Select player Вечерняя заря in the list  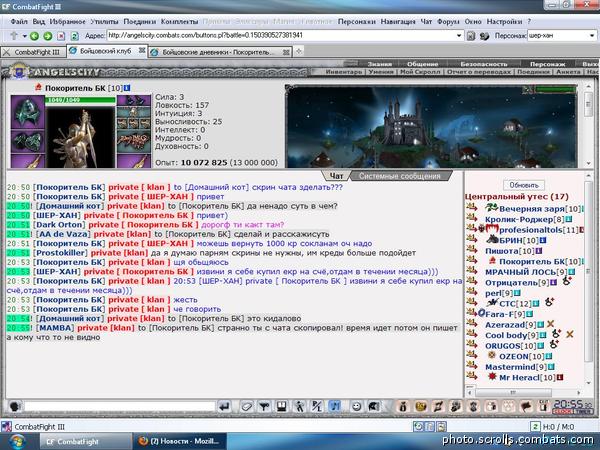pyautogui.click(x=532, y=209)
